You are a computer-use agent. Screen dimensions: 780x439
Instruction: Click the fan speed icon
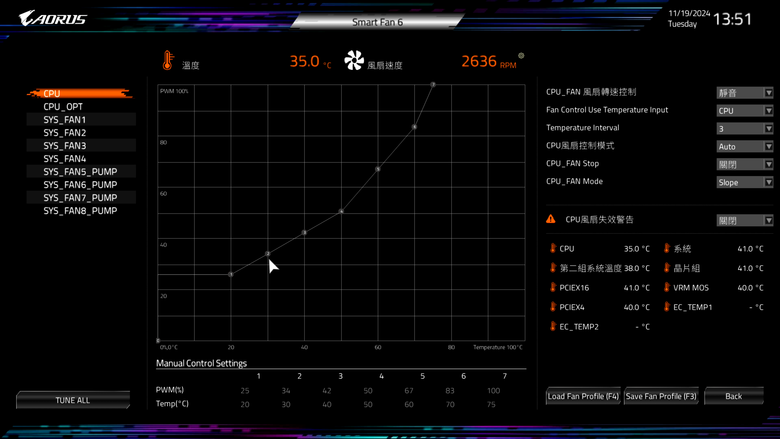click(x=354, y=60)
